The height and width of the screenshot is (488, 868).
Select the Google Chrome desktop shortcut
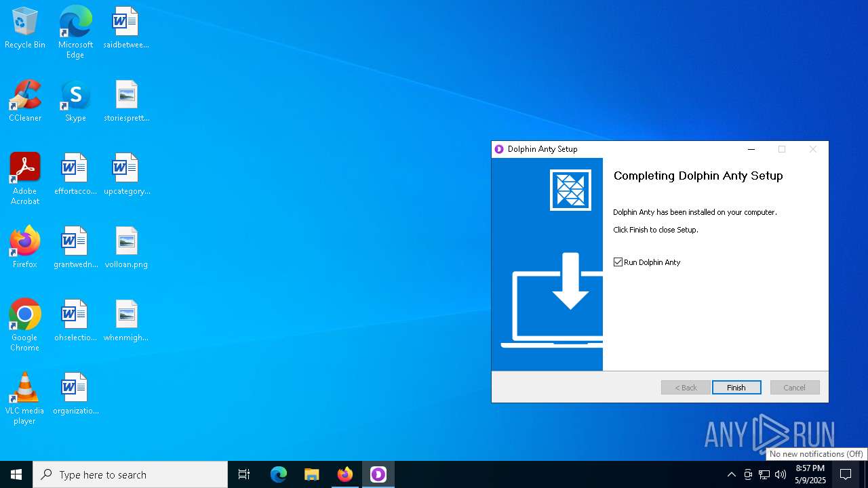(25, 325)
